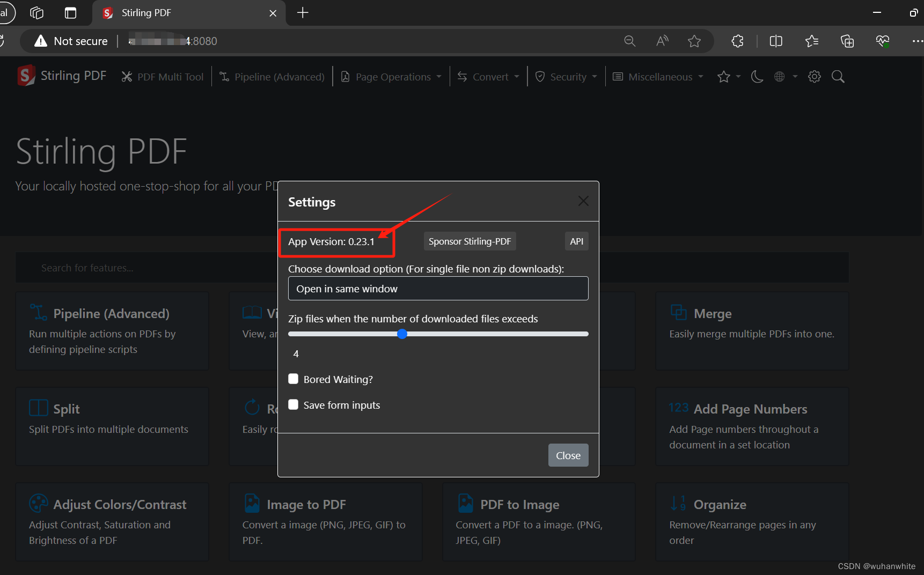Image resolution: width=924 pixels, height=575 pixels.
Task: Open browser Extensions puzzle icon
Action: click(x=738, y=41)
